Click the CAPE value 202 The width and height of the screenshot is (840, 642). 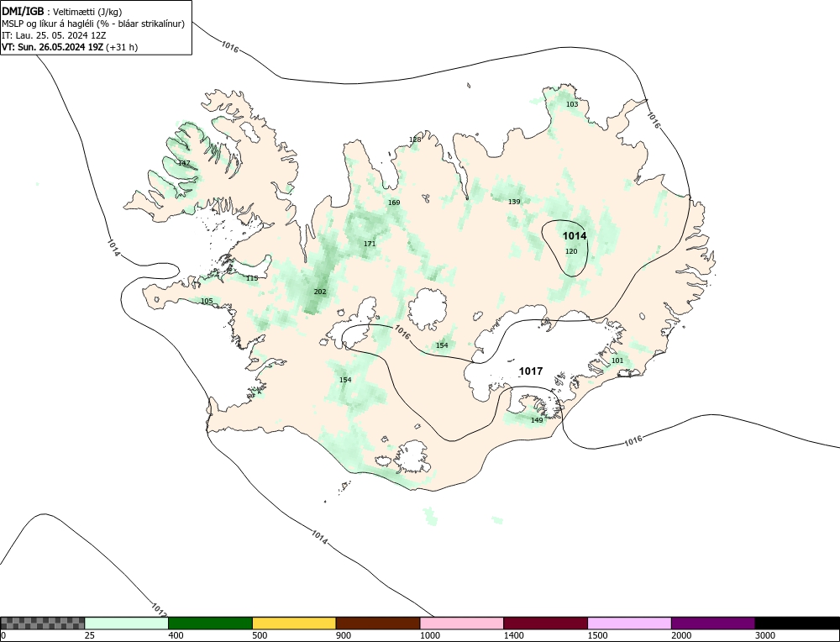320,292
